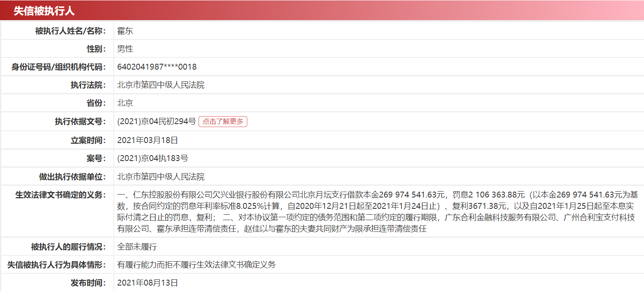This screenshot has width=644, height=291.
Task: Click the 做出执行依据单位 label
Action: [73, 177]
